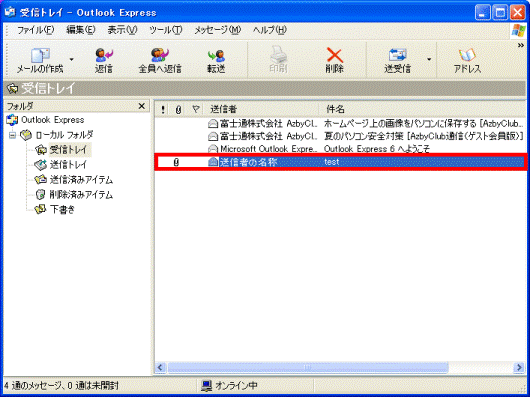Open the メッセージ(M) menu

217,30
